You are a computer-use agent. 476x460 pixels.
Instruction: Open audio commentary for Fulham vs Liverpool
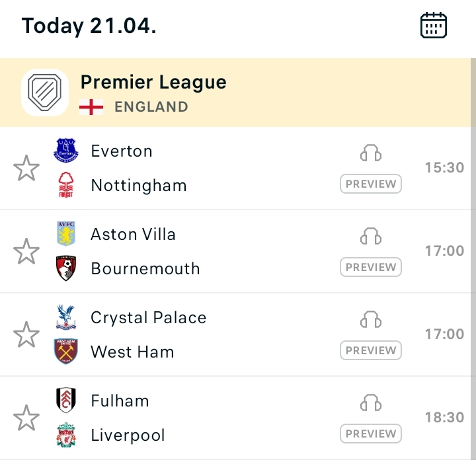[371, 403]
